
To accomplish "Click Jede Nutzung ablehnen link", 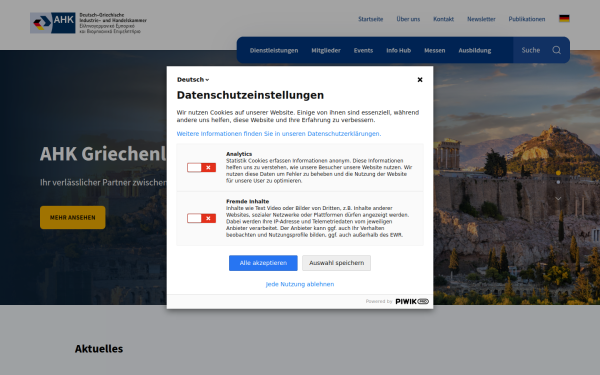I will pos(300,284).
